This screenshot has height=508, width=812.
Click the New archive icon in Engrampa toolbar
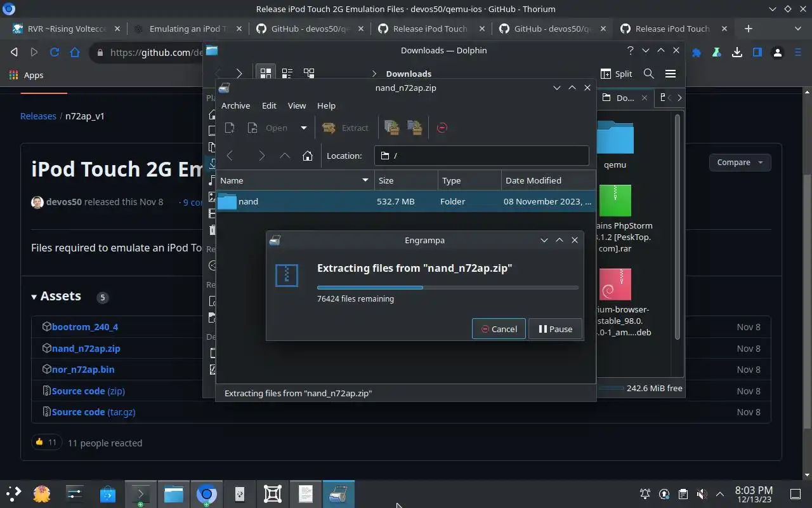pos(230,128)
